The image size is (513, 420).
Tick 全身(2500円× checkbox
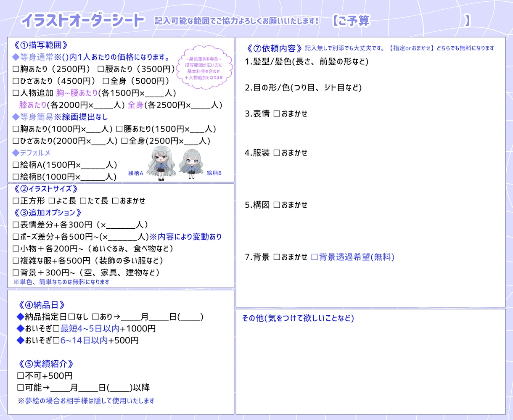[124, 141]
